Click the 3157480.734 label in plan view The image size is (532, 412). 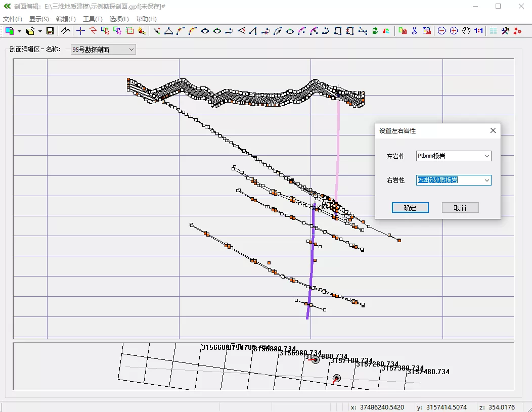tap(428, 372)
